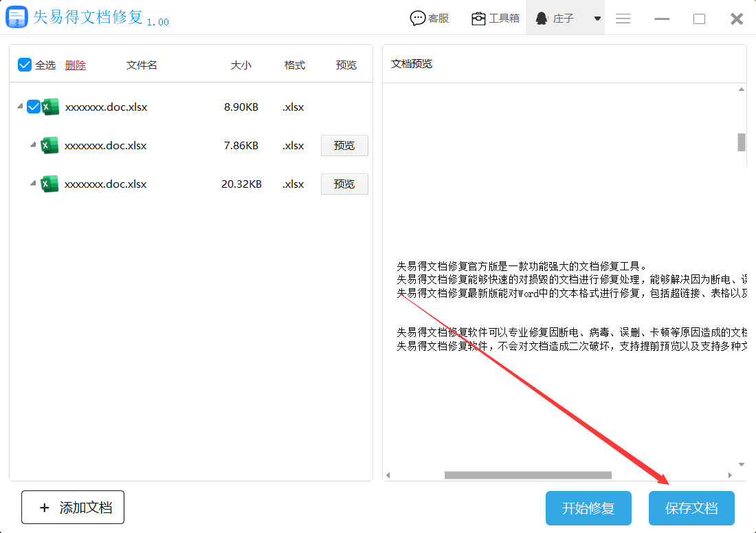Screen dimensions: 756x533
Task: Click the red 删除 delete link
Action: (x=75, y=65)
